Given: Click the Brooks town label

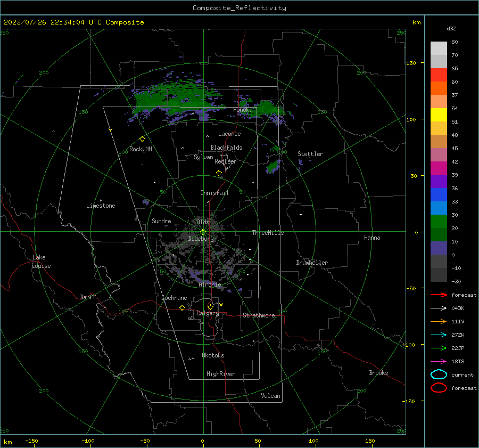Looking at the screenshot, I should [x=378, y=373].
